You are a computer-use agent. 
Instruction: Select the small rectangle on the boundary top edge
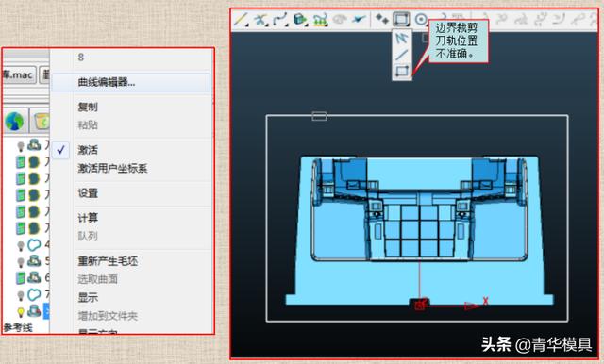tap(319, 116)
